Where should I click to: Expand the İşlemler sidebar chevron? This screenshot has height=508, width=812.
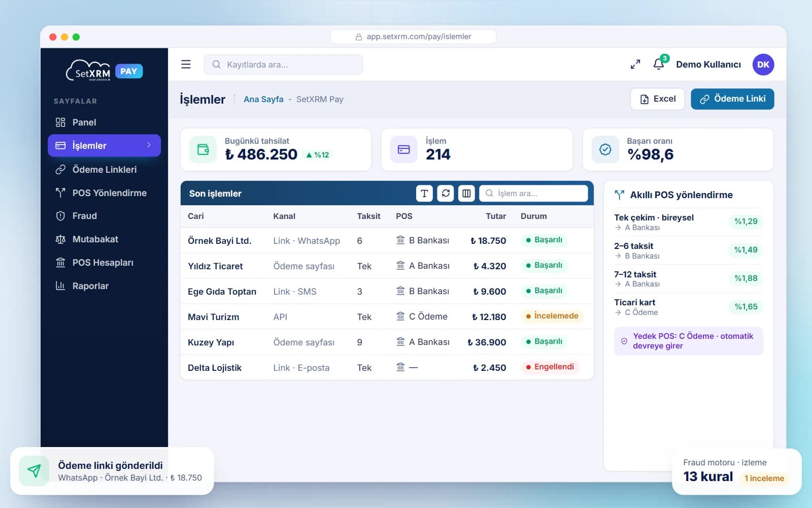pyautogui.click(x=149, y=145)
